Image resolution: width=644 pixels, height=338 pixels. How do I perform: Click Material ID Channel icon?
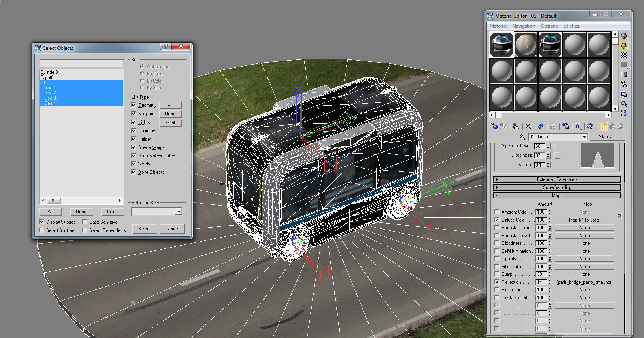(x=578, y=126)
